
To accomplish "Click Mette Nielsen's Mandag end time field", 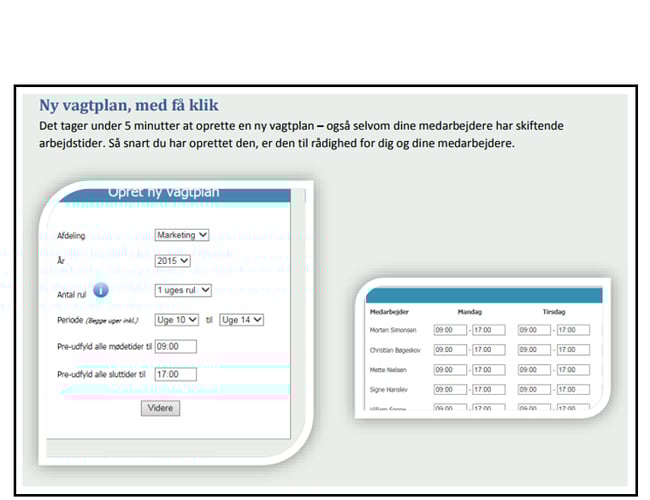I will [489, 370].
